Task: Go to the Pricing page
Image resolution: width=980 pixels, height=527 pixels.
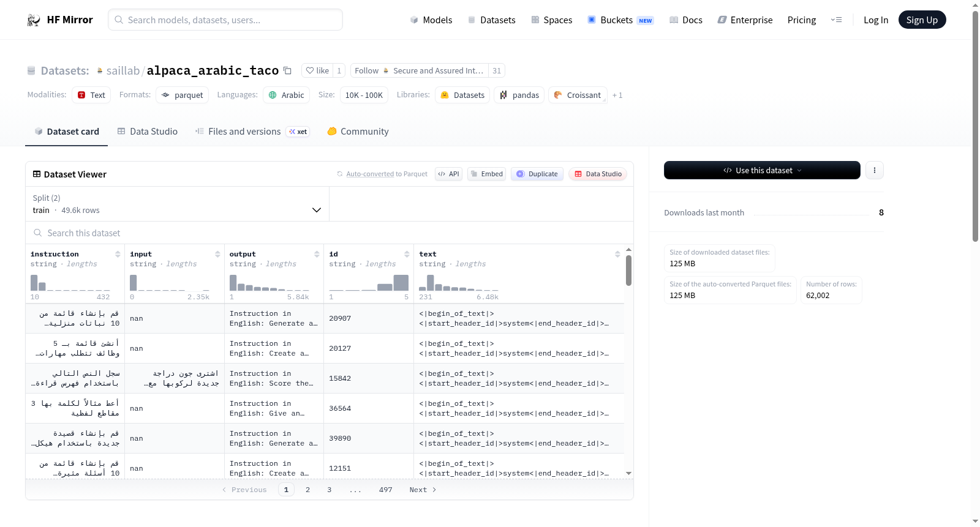Action: [802, 20]
